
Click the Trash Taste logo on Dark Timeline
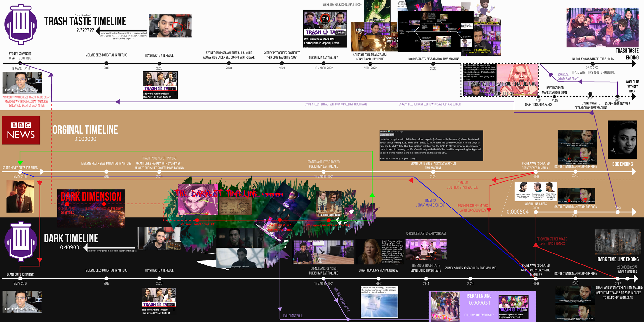tap(21, 242)
